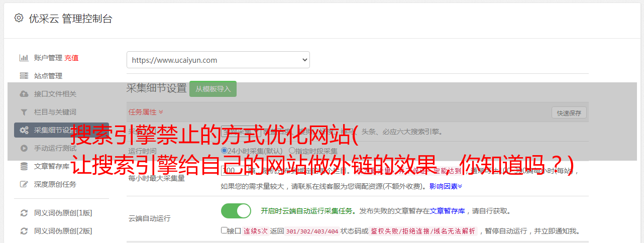Click the filter icon beside 栏目与关键词
This screenshot has height=243, width=644.
pyautogui.click(x=24, y=112)
